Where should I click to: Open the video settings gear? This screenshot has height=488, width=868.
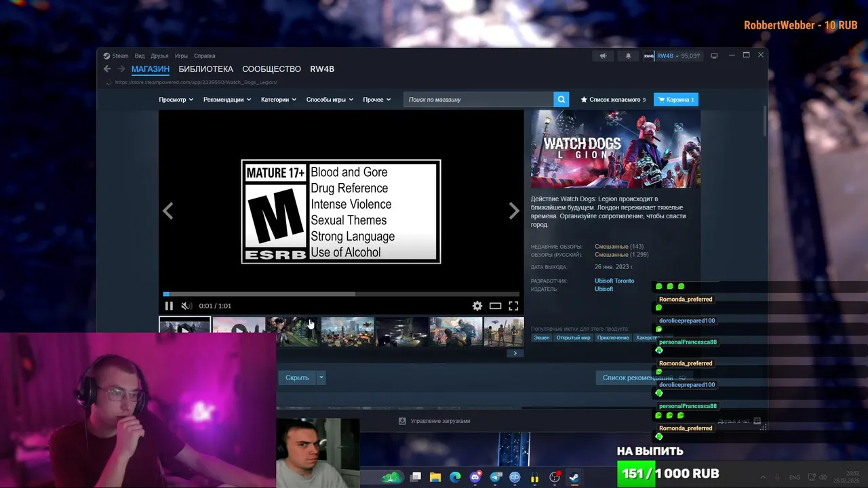pyautogui.click(x=477, y=306)
